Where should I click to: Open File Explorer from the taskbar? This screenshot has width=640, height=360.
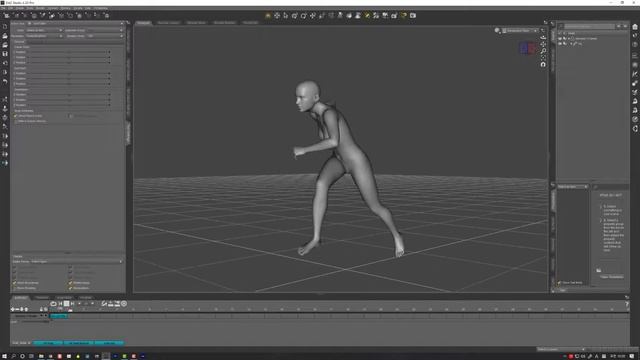coord(41,356)
